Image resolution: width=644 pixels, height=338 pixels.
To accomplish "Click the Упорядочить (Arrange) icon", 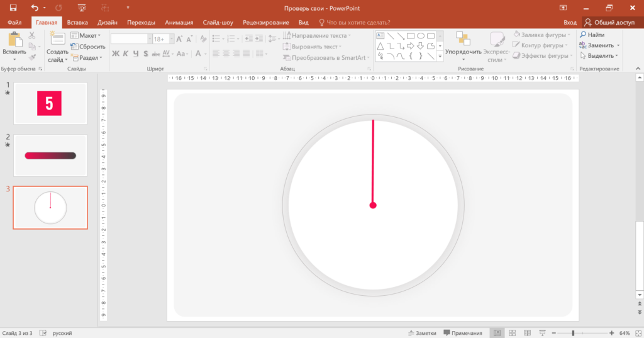I will click(463, 39).
